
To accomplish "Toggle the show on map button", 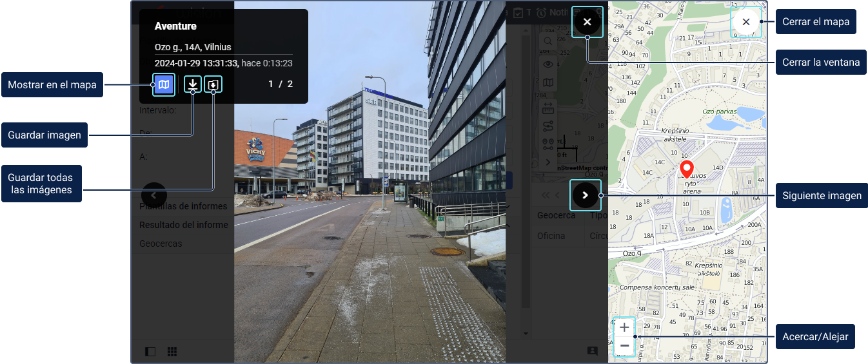I will (x=164, y=84).
